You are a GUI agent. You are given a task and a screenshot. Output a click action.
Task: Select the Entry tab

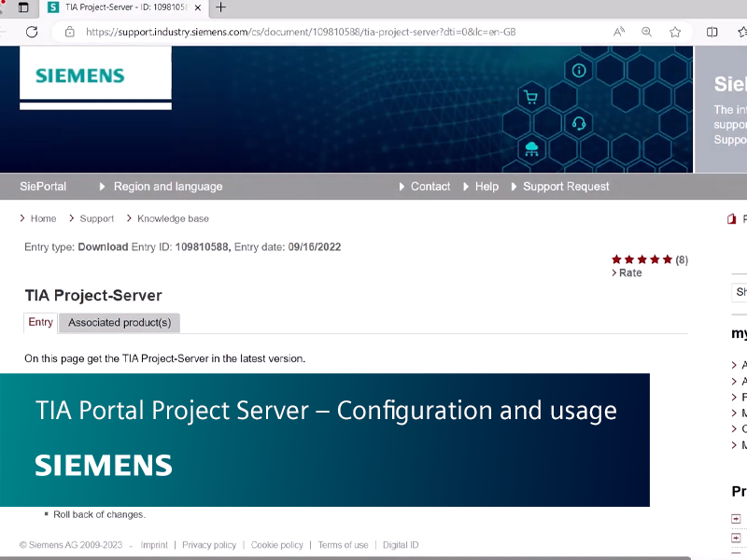(x=40, y=322)
